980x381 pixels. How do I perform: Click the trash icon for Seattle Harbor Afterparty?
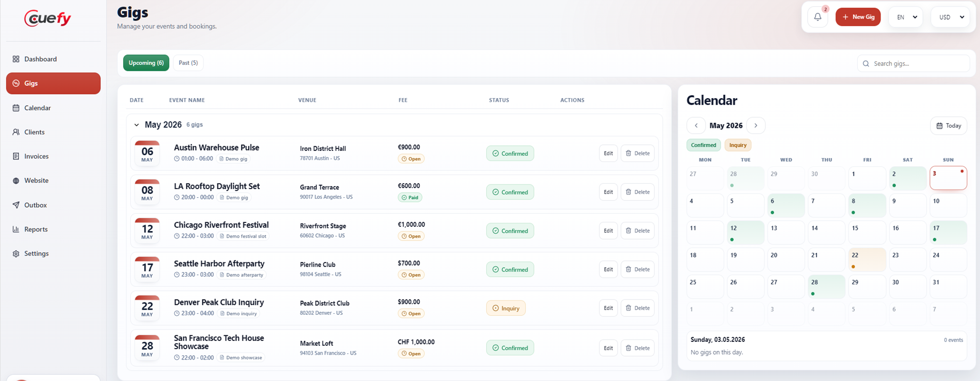coord(628,269)
